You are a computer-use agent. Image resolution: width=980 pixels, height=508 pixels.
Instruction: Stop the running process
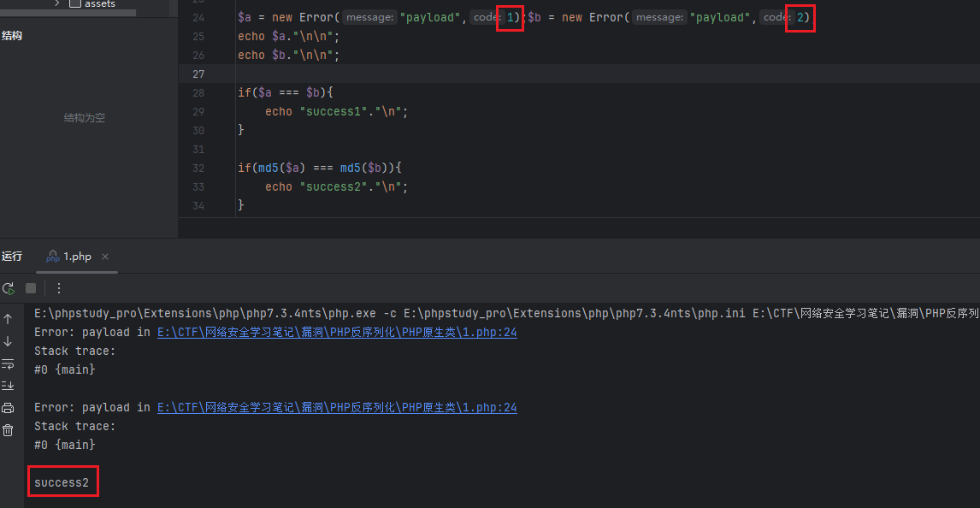(31, 288)
